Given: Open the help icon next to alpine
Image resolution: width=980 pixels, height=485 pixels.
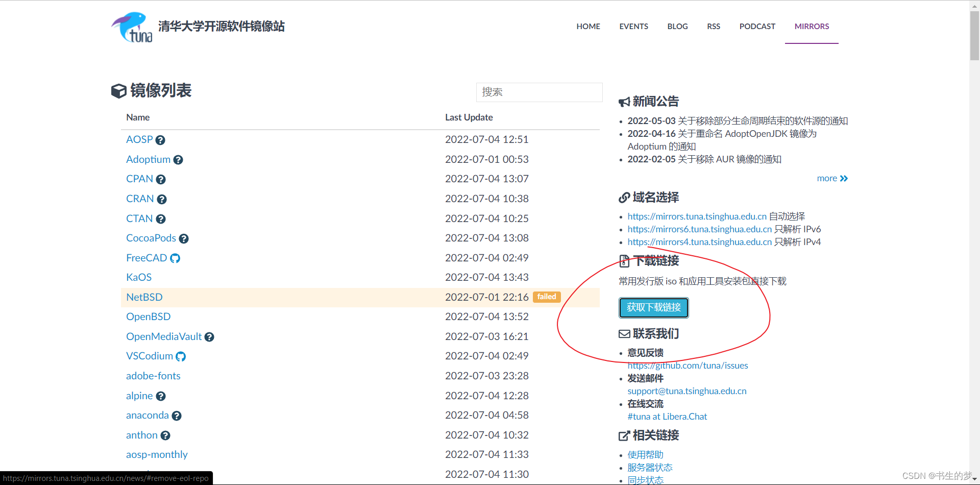Looking at the screenshot, I should (161, 396).
